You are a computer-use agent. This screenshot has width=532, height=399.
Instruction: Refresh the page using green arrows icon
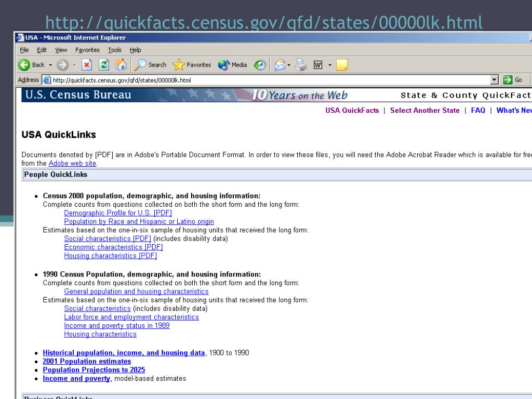tap(104, 65)
